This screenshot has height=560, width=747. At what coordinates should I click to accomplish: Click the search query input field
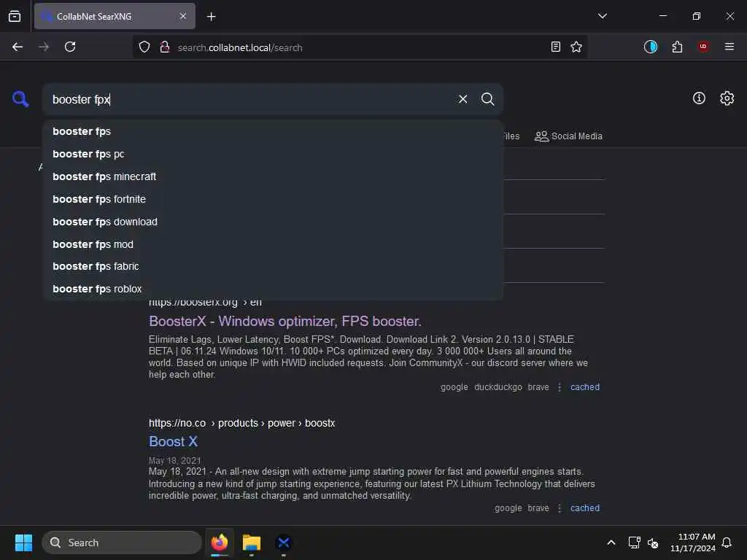pos(252,99)
